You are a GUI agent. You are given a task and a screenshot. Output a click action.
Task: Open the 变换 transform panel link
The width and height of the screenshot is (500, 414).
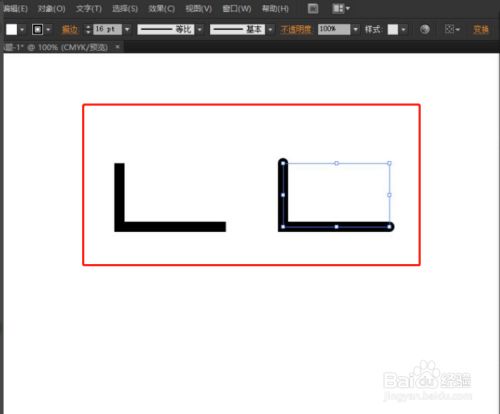pos(481,29)
